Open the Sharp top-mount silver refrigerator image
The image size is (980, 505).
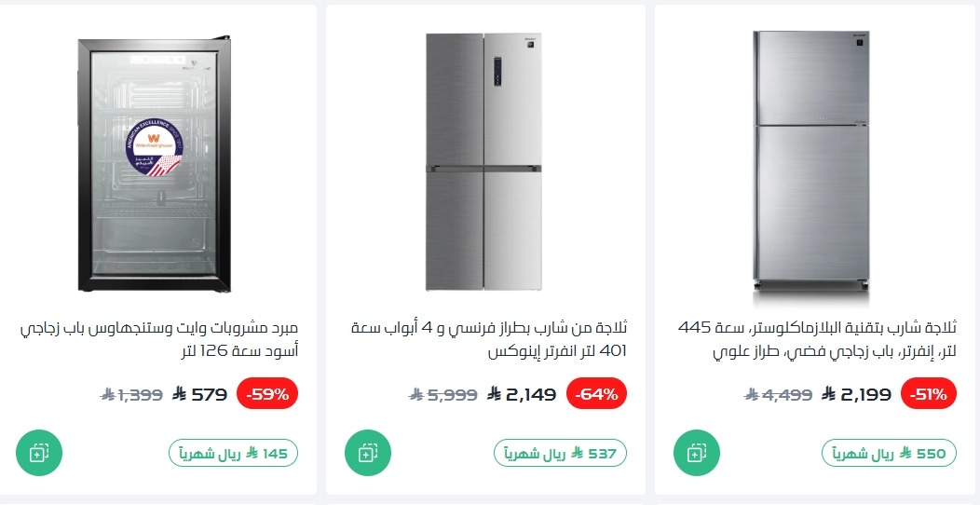click(813, 160)
